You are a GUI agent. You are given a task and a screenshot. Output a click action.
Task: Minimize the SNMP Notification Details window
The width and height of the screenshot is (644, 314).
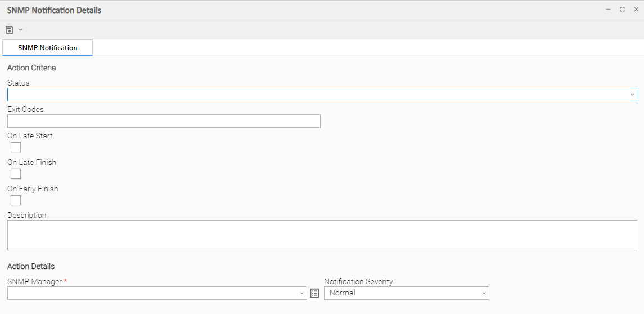click(x=608, y=10)
